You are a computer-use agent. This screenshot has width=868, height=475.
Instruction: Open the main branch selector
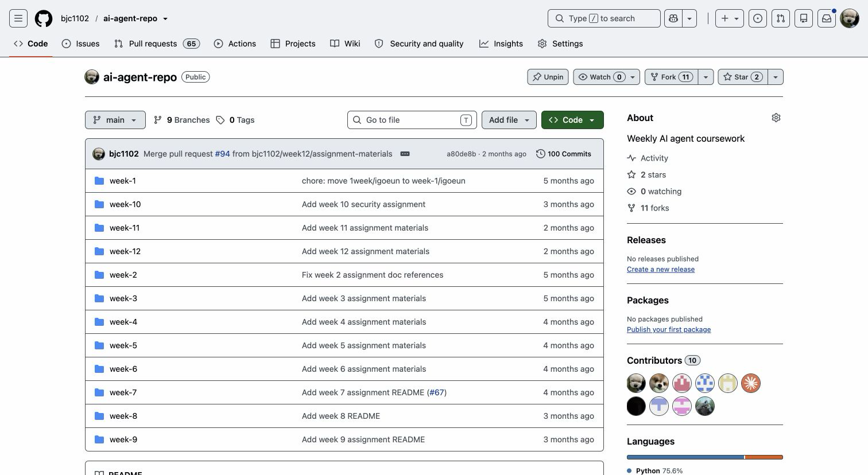(115, 120)
